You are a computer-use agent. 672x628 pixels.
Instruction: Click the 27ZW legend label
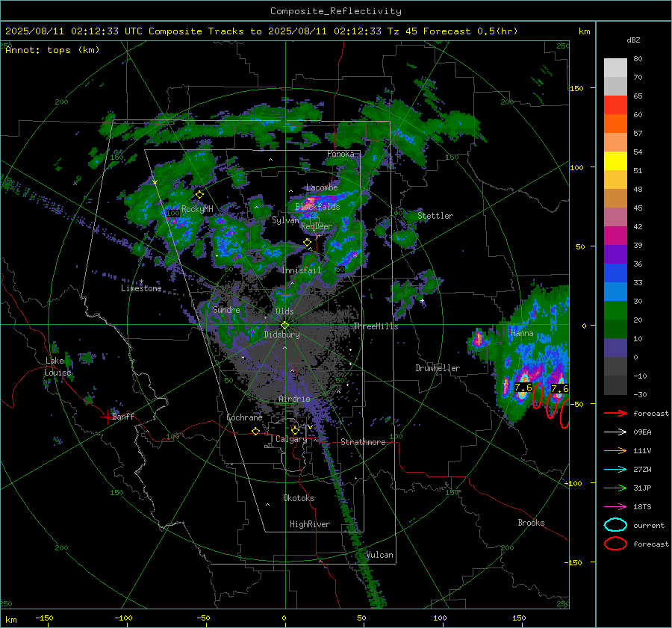coord(642,470)
